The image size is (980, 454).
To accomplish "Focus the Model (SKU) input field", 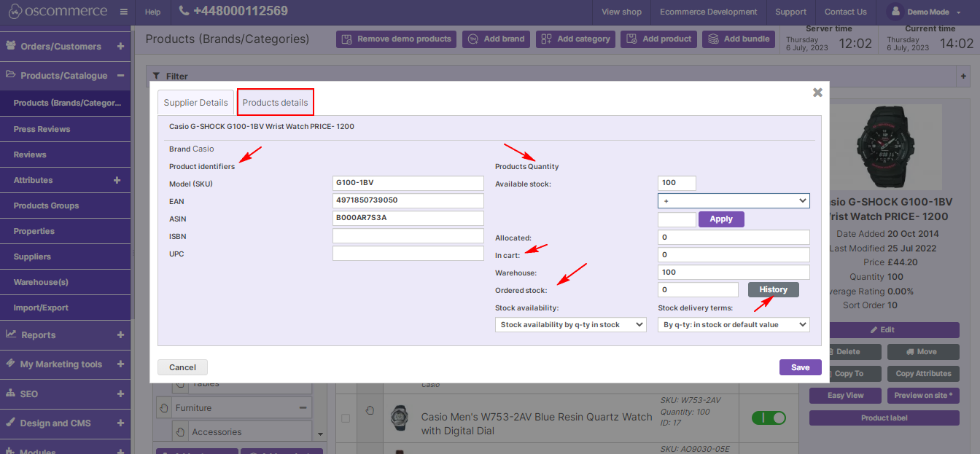I will pyautogui.click(x=408, y=183).
